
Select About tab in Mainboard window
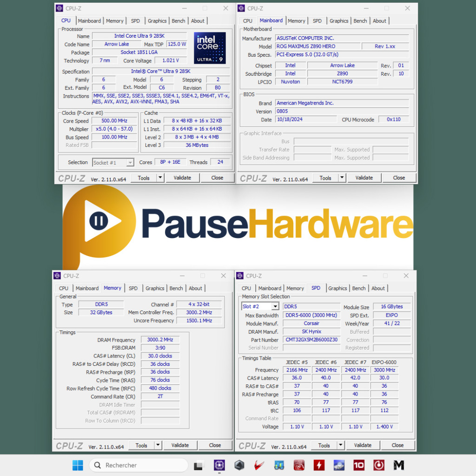pos(379,20)
